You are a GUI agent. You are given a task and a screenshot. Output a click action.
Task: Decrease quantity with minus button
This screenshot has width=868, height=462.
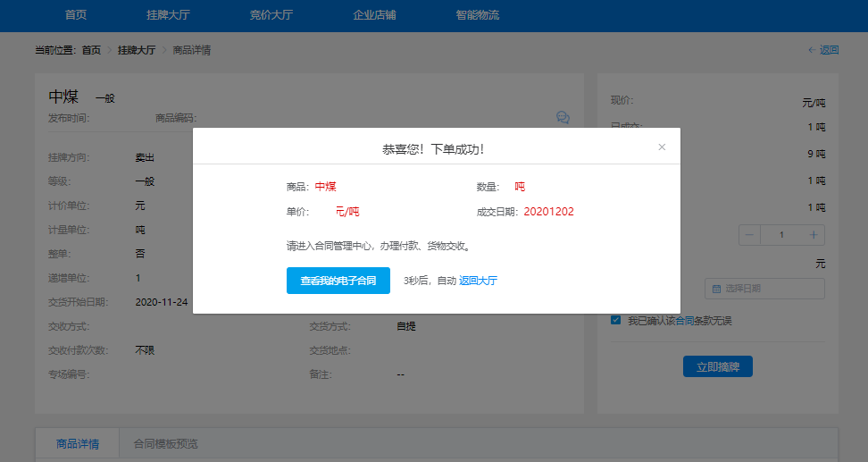click(750, 234)
